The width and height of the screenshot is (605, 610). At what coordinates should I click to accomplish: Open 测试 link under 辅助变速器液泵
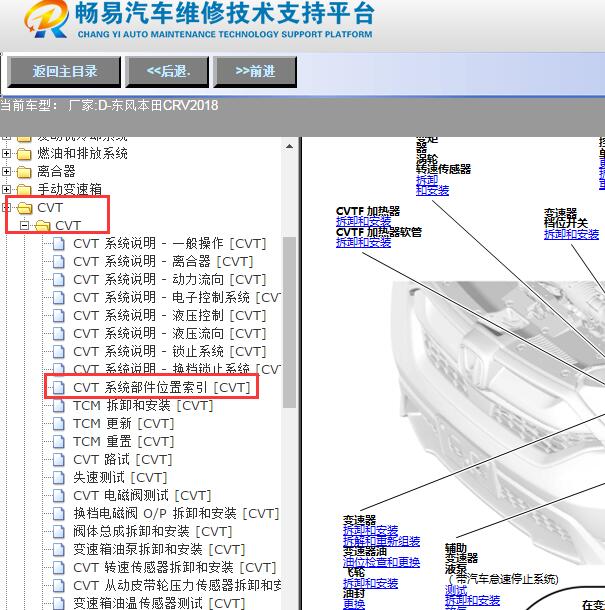coord(456,590)
